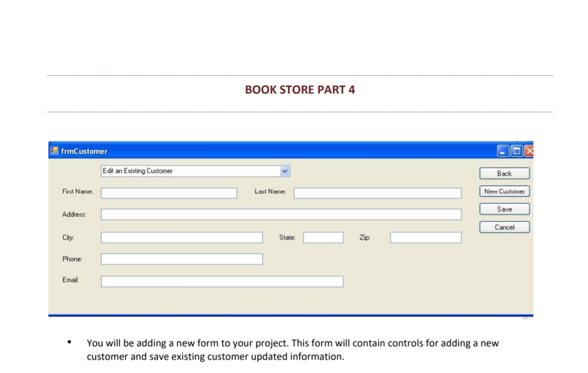Click the Zip input field
Screen dimensions: 588x373
tap(425, 237)
